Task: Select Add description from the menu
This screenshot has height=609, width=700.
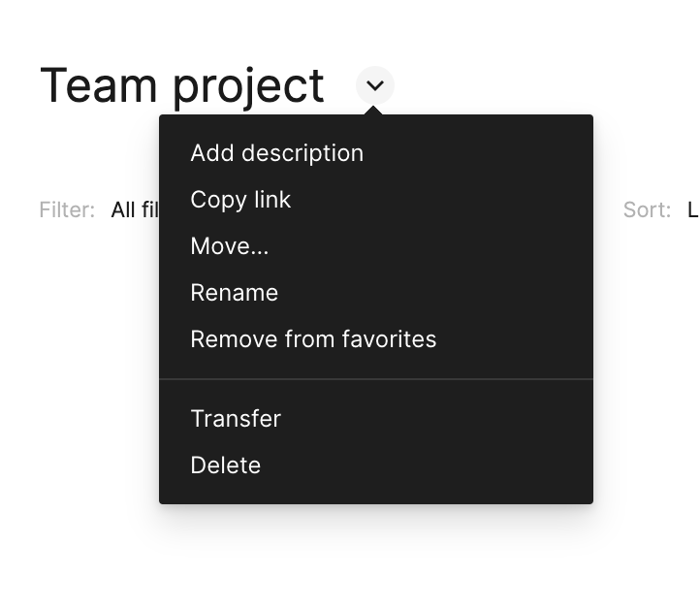Action: (276, 153)
